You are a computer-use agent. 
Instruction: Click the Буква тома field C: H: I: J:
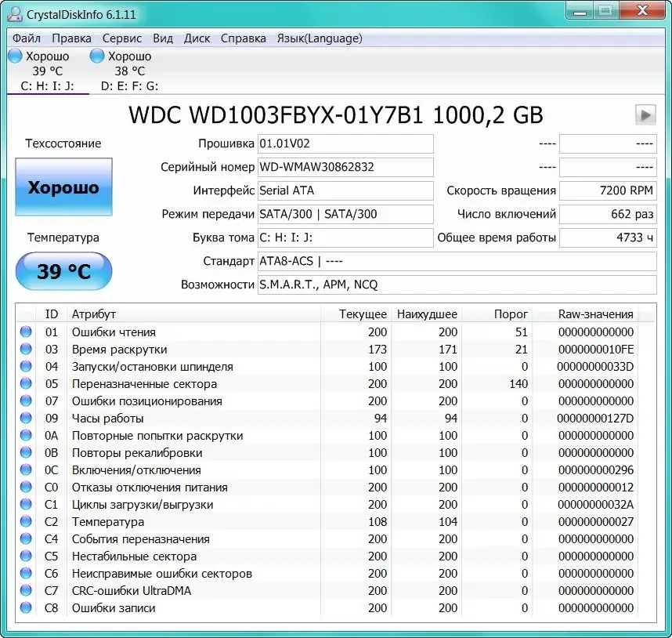point(345,237)
